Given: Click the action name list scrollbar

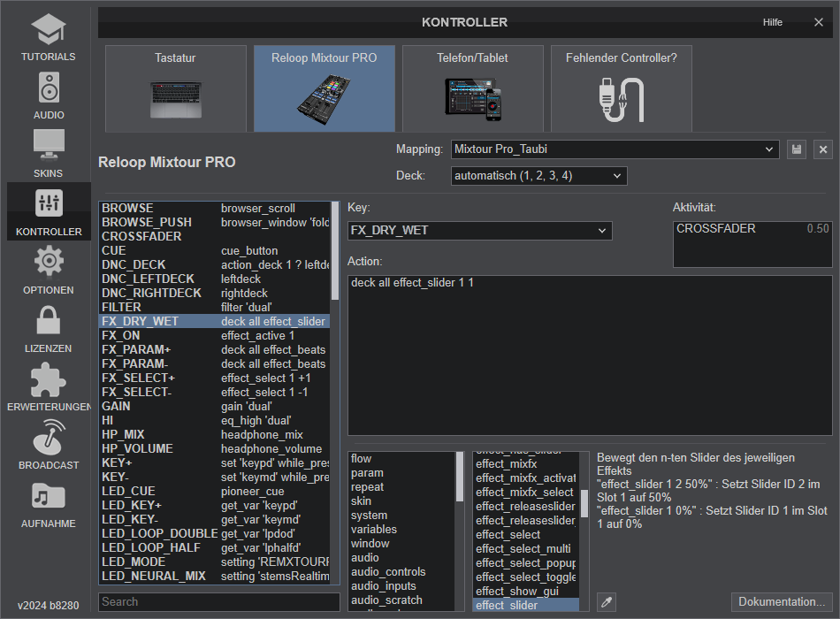Looking at the screenshot, I should pyautogui.click(x=584, y=503).
